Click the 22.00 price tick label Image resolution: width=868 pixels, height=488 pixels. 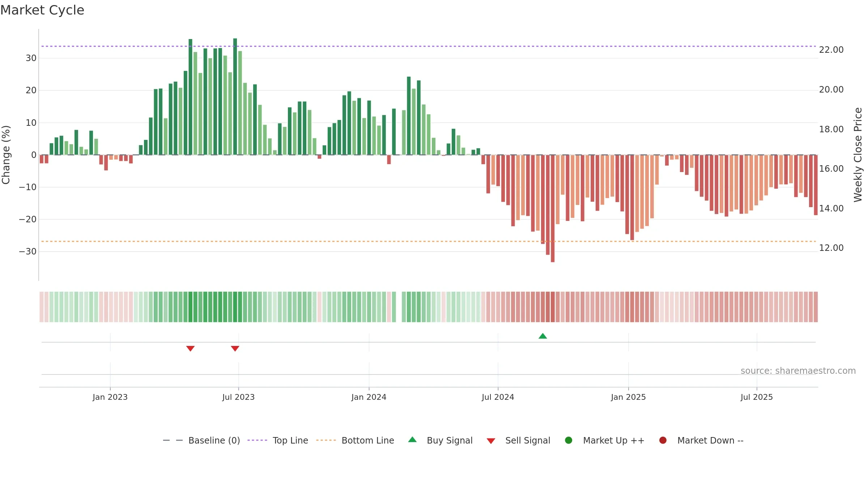point(831,50)
